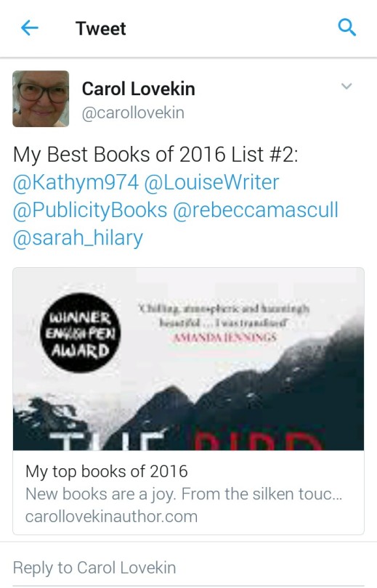
Task: Open the carollovekinauthor.com link
Action: coord(111,516)
